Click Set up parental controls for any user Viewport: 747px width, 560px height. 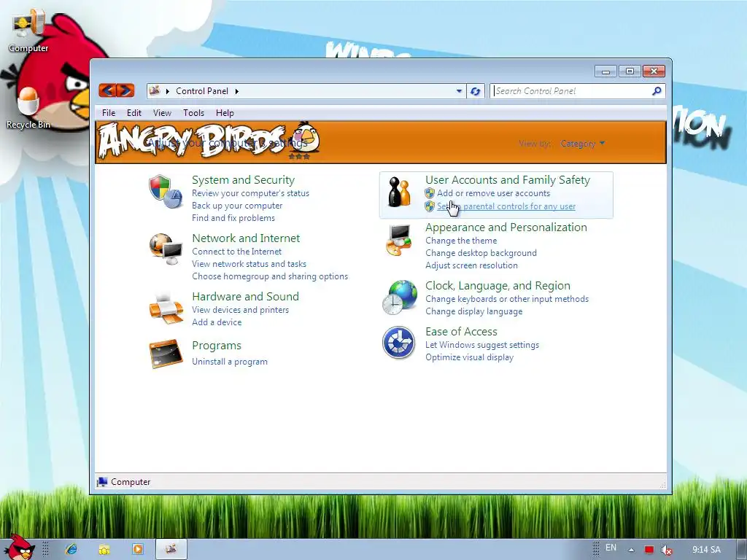[x=506, y=206]
